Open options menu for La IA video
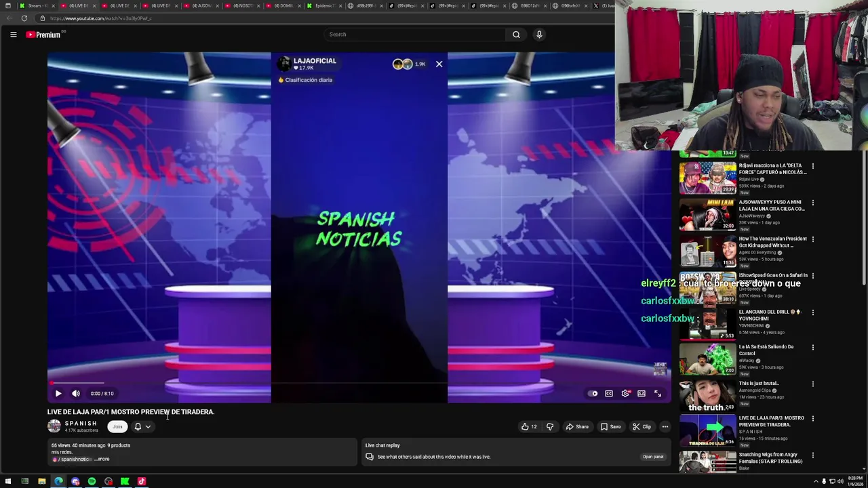The height and width of the screenshot is (488, 868). pyautogui.click(x=812, y=348)
